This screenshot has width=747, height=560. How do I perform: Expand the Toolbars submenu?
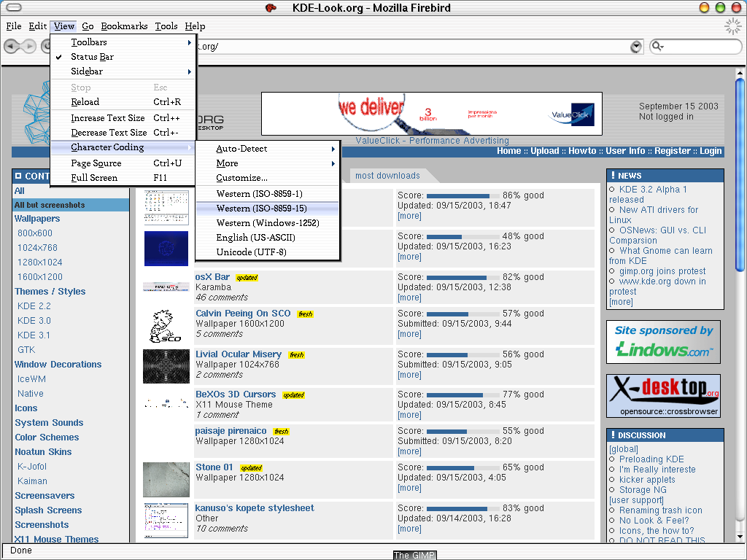[x=123, y=42]
